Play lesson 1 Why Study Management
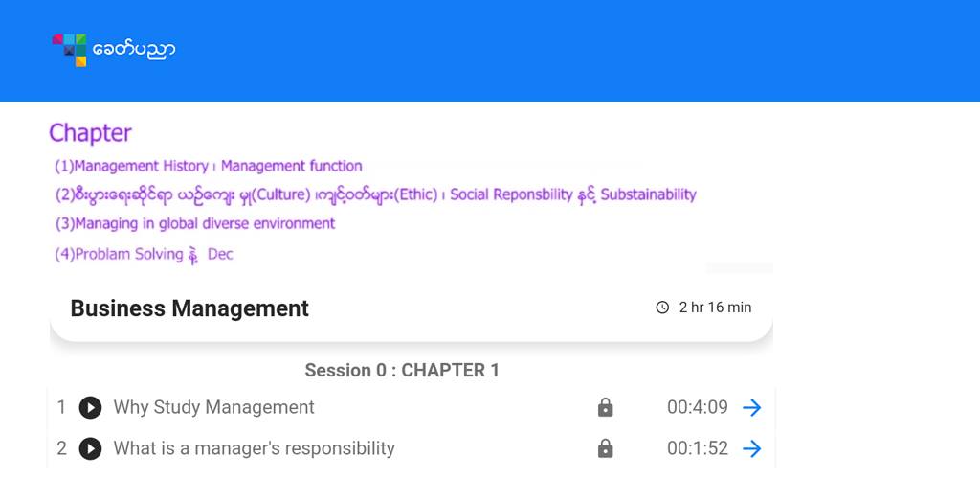The height and width of the screenshot is (479, 980). pos(90,408)
